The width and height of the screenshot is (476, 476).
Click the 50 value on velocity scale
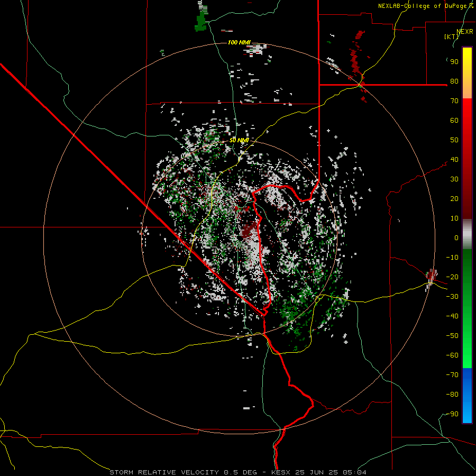coord(454,140)
